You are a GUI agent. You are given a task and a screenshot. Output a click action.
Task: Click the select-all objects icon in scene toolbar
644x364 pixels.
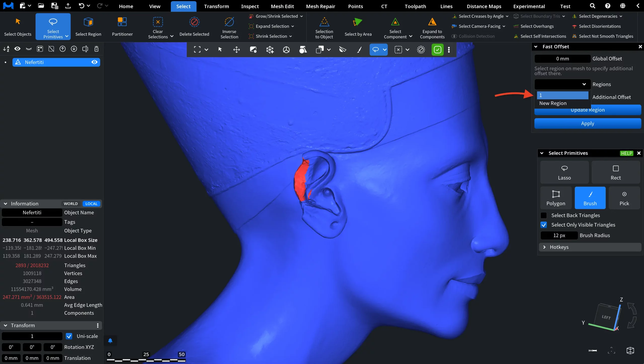pos(40,49)
